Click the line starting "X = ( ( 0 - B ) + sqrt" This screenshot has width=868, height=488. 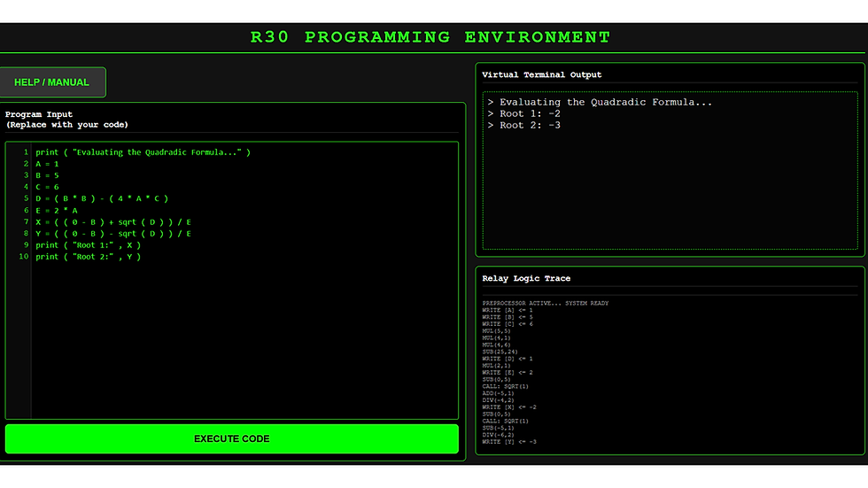pyautogui.click(x=113, y=222)
